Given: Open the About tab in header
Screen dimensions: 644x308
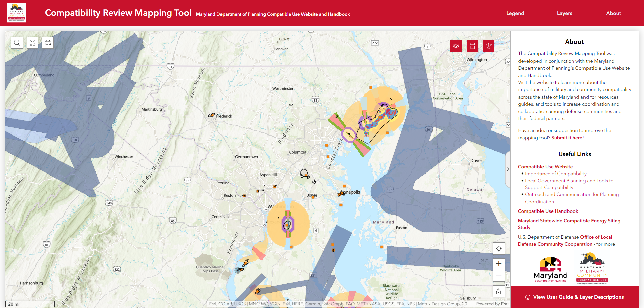Looking at the screenshot, I should tap(613, 13).
